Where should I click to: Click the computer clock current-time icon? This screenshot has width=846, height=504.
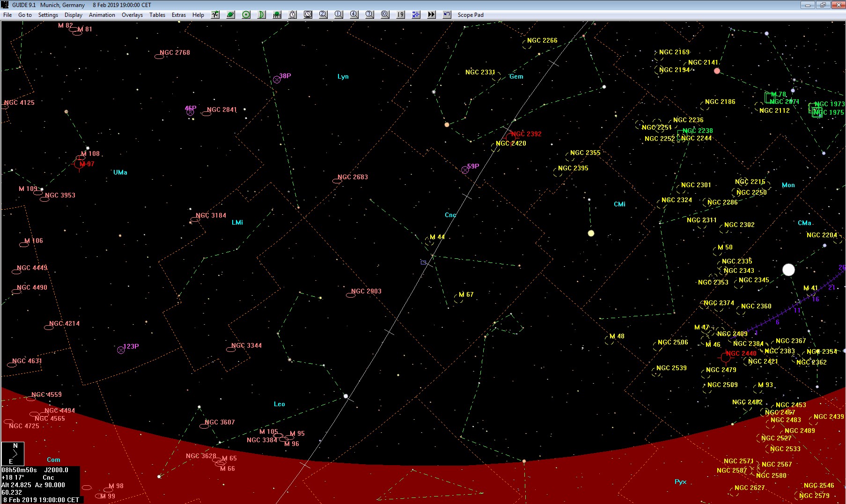(308, 15)
